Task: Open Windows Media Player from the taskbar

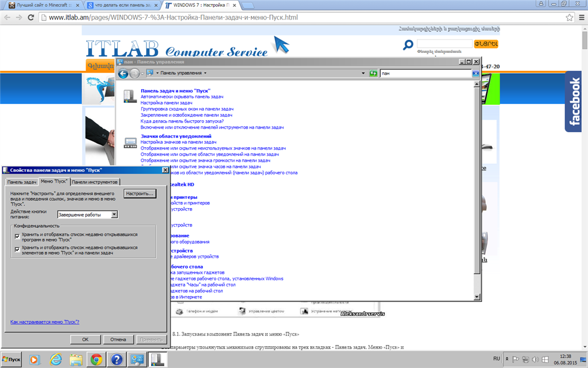Action: coord(34,360)
